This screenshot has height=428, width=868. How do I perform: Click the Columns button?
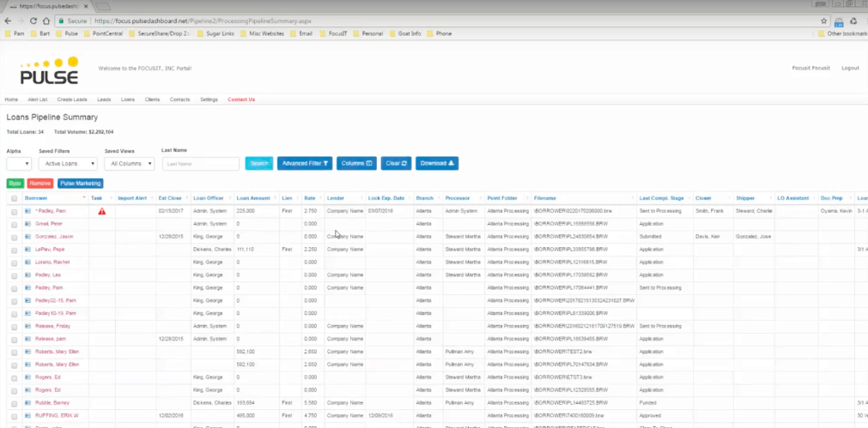click(x=356, y=163)
